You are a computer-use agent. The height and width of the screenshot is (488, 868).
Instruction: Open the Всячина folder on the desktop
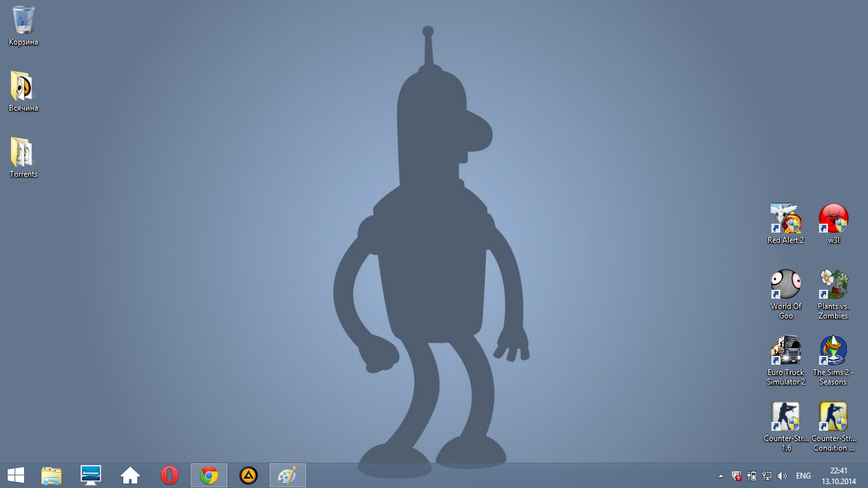click(24, 91)
